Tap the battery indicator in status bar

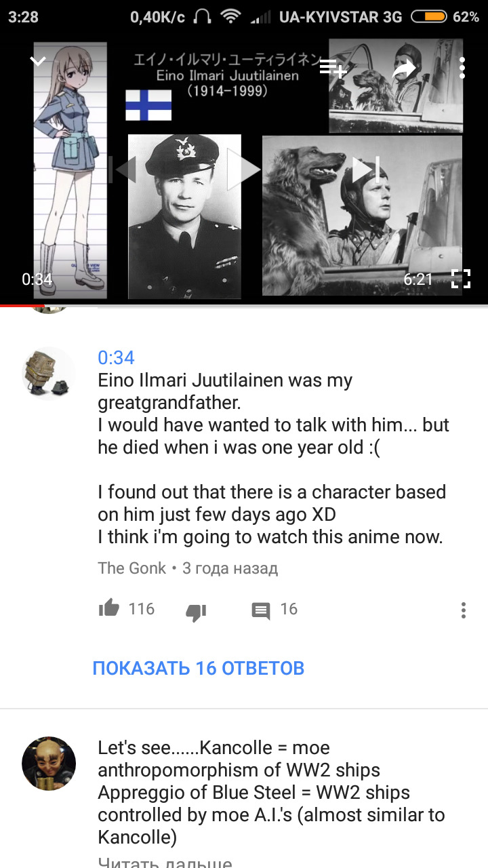428,17
